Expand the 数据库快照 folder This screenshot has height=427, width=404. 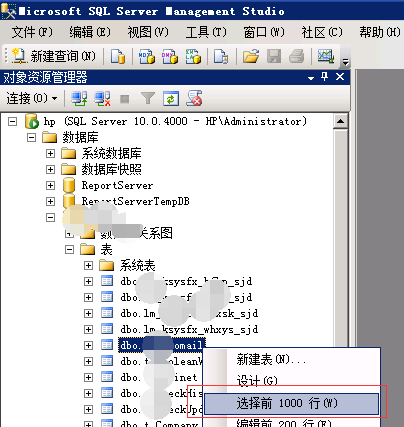coord(50,169)
